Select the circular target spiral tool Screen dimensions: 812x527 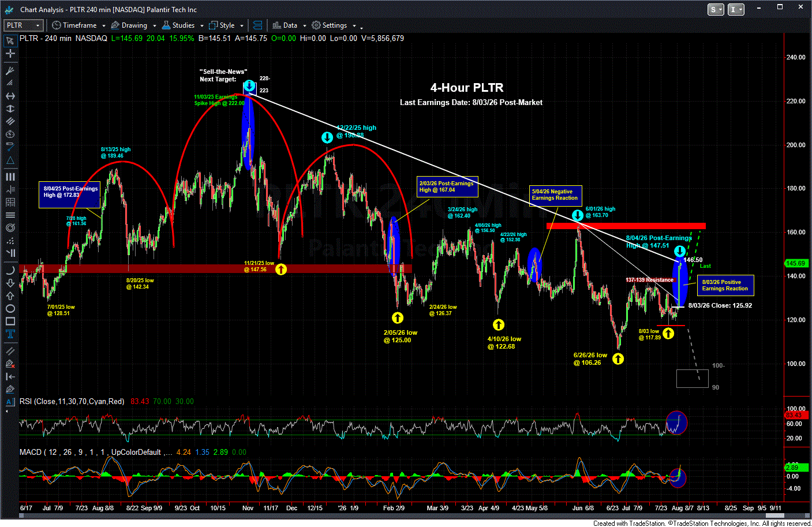10,227
